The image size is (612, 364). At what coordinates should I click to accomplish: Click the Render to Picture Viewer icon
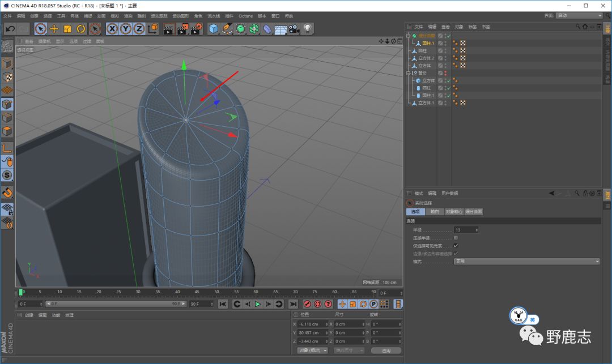[182, 29]
